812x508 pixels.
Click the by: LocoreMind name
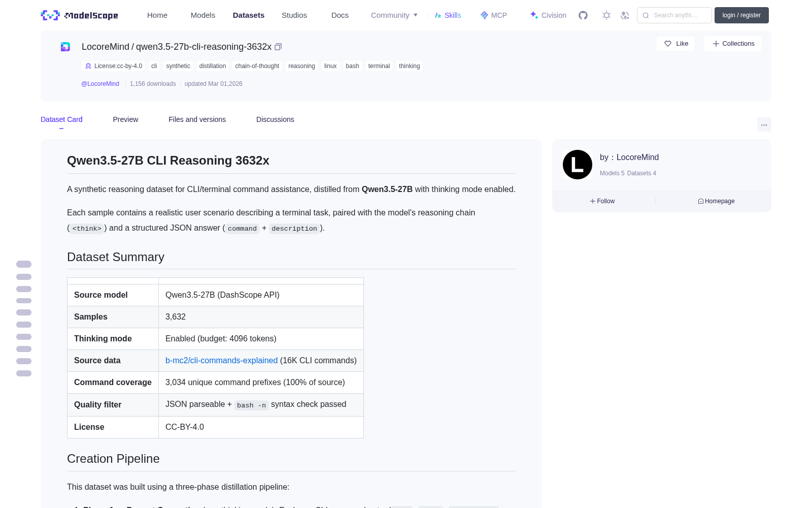pos(629,157)
